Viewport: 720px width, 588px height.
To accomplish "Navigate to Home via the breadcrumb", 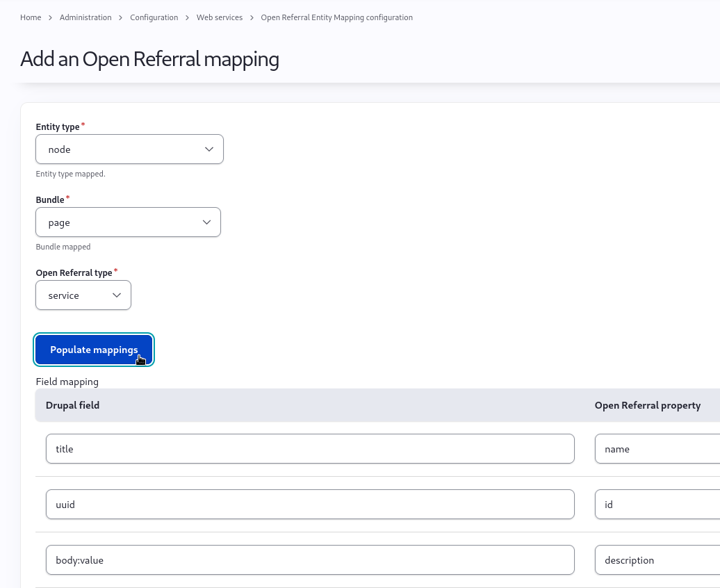I will tap(31, 17).
